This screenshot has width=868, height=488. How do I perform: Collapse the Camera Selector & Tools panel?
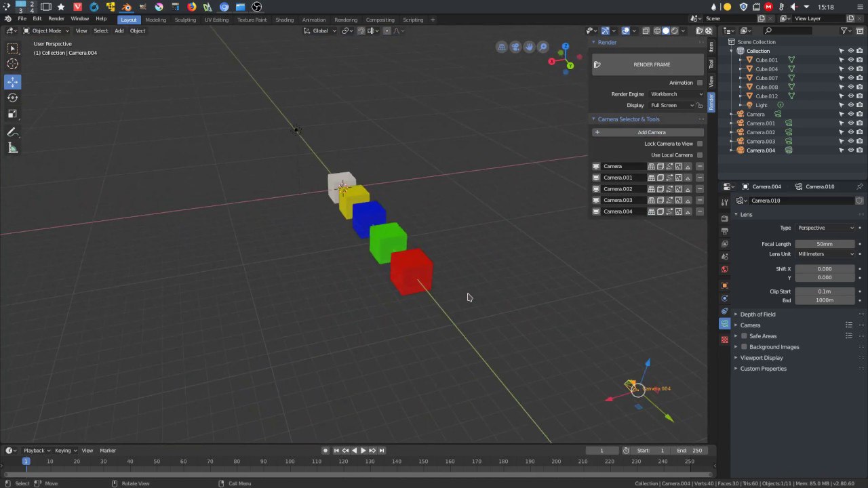[x=628, y=119]
